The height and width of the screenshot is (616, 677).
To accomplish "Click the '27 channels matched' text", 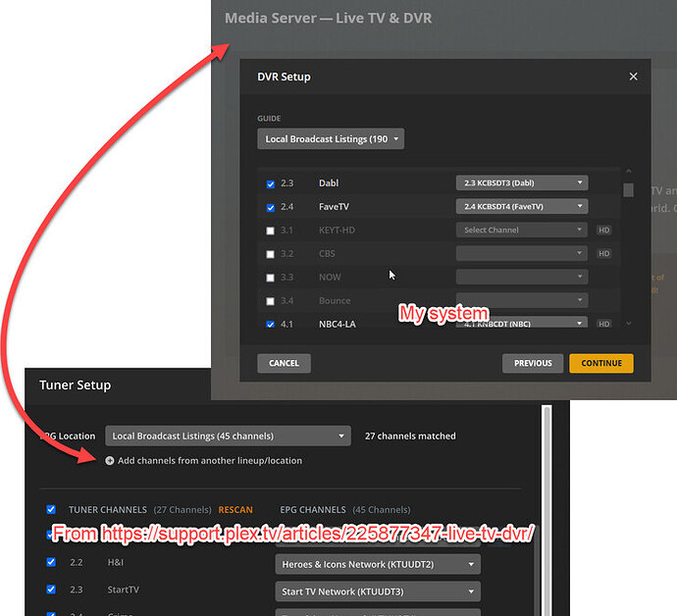I will (410, 436).
